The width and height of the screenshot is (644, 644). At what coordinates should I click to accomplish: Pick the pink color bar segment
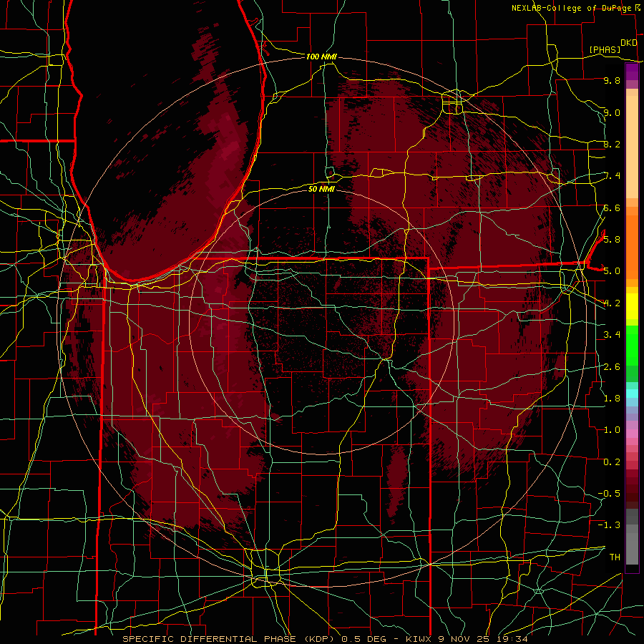click(x=632, y=434)
